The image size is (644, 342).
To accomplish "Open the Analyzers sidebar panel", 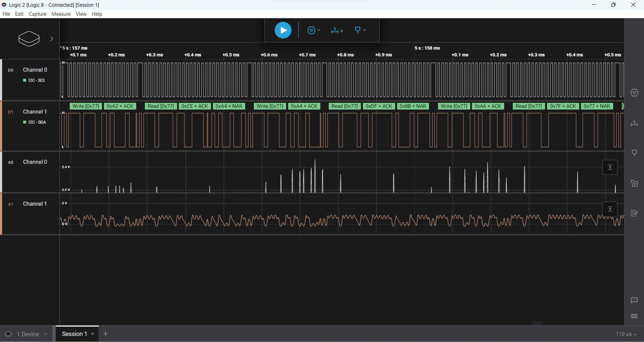I will pos(634,93).
